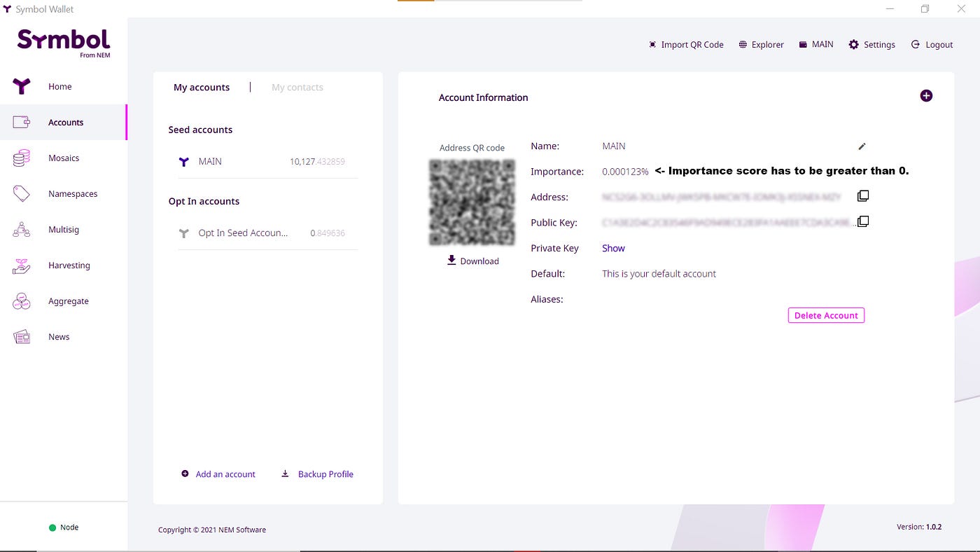Switch to My accounts tab
The image size is (980, 552).
pyautogui.click(x=202, y=87)
